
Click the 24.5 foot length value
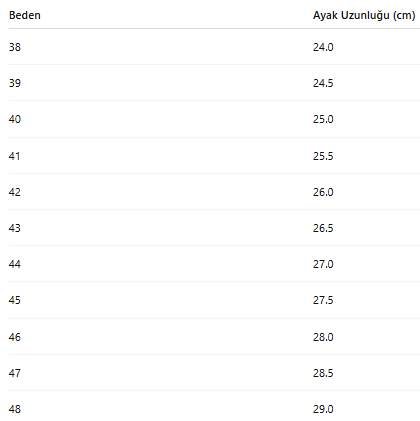tap(323, 83)
